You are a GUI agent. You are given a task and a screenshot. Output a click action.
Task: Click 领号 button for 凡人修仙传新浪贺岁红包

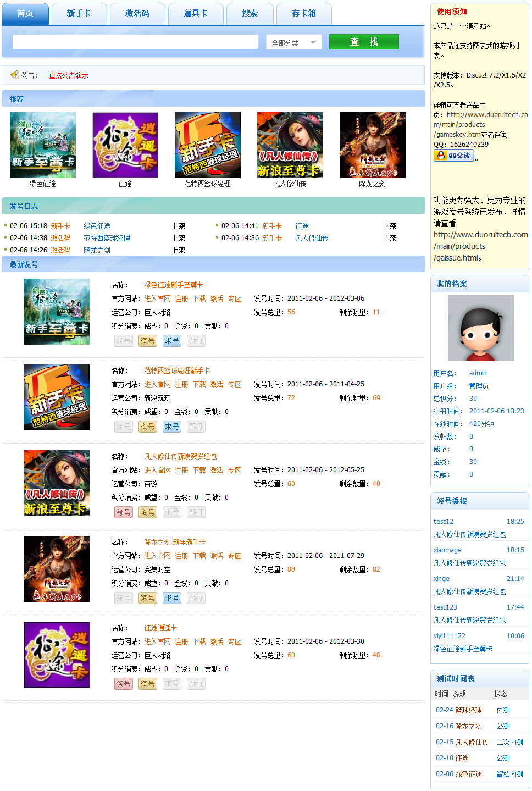pyautogui.click(x=124, y=512)
